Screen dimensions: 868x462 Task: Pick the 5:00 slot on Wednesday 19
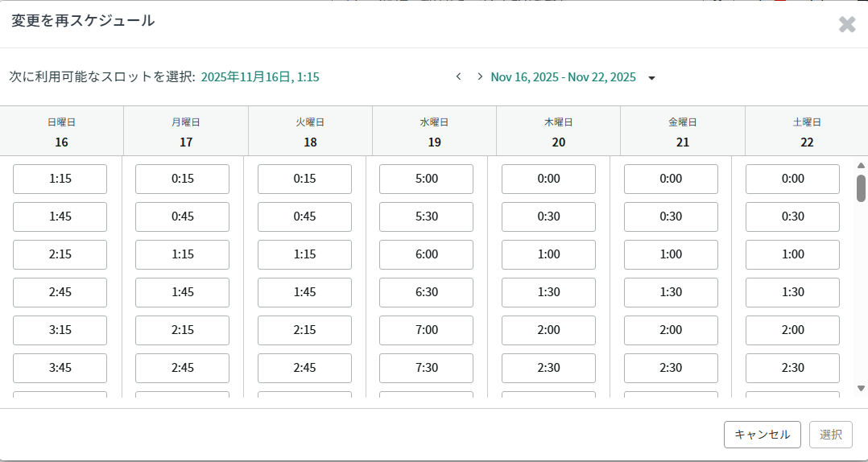426,179
